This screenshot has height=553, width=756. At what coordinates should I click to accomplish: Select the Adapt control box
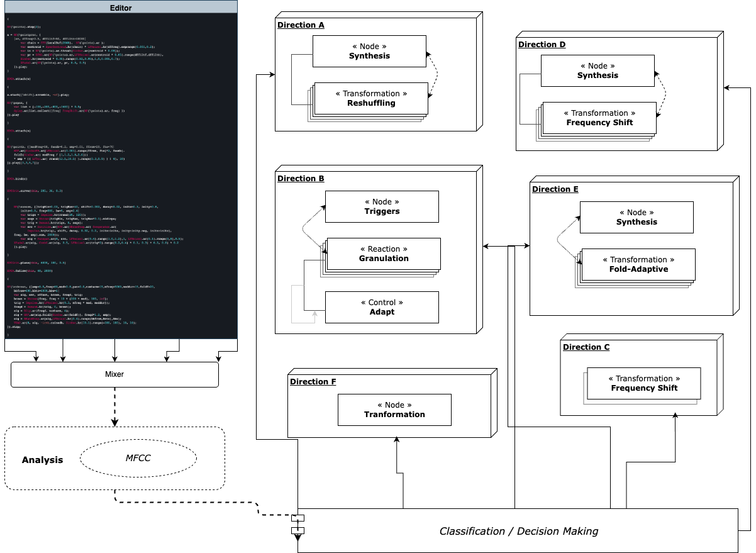pos(382,307)
